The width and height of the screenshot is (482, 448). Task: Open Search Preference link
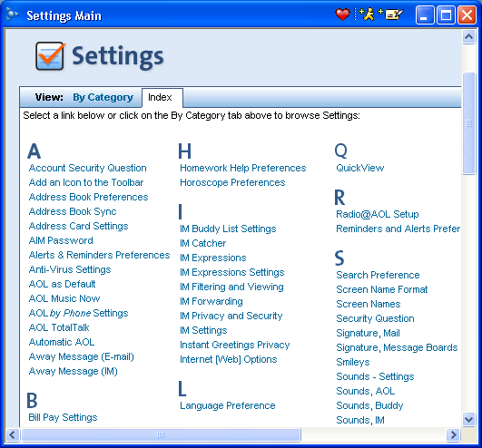click(x=378, y=275)
